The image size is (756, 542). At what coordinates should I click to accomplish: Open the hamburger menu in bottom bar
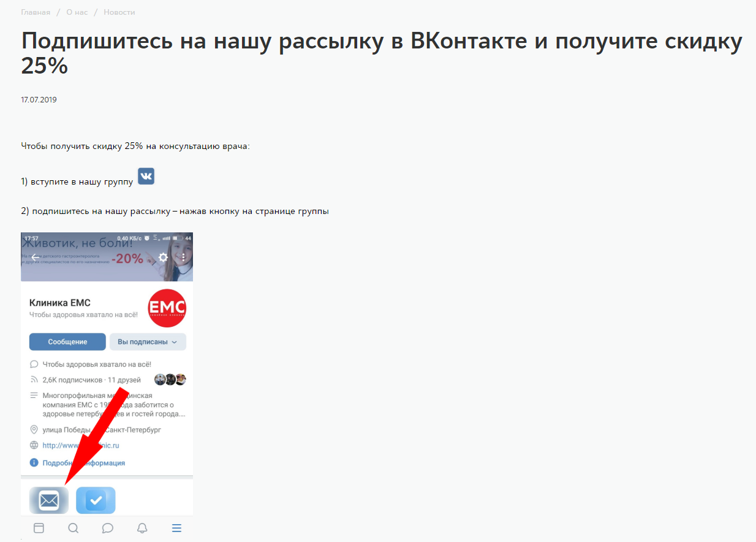coord(176,528)
